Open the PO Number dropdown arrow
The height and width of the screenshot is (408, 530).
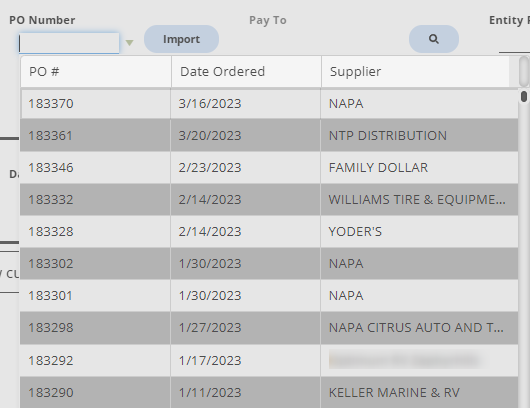coord(129,43)
